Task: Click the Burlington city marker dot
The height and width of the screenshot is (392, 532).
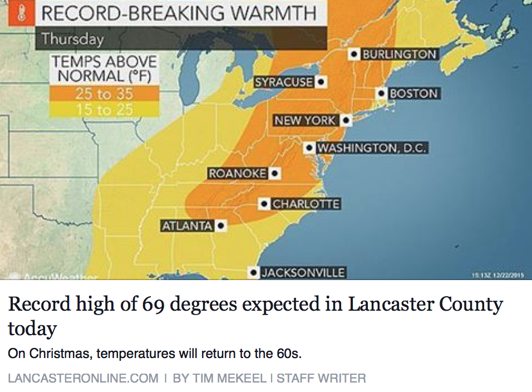Action: tap(354, 55)
